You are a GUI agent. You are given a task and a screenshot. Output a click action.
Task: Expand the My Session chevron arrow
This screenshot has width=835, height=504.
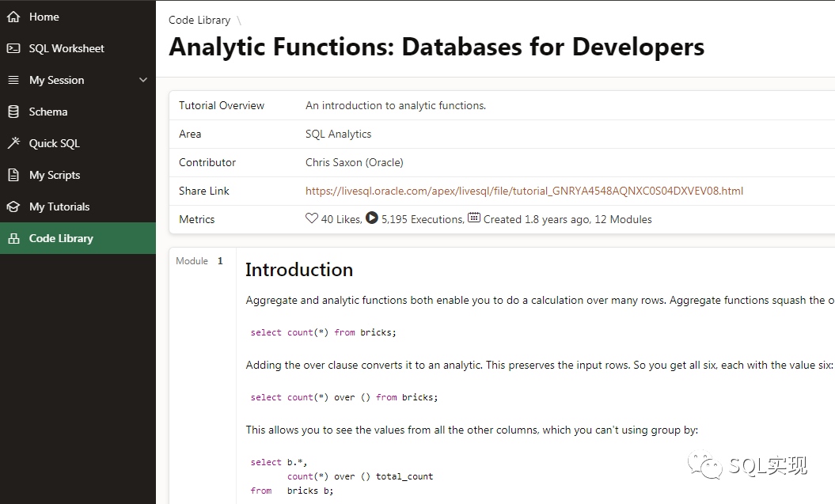pyautogui.click(x=142, y=80)
